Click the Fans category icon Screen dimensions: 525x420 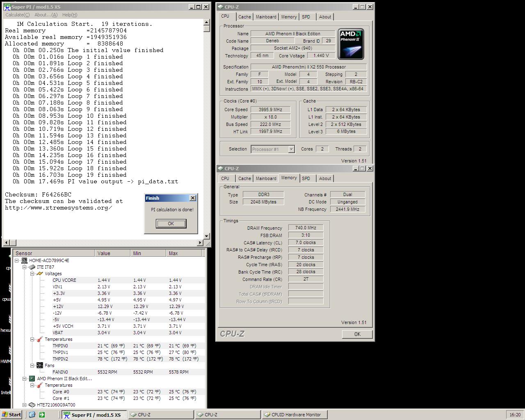[x=40, y=365]
